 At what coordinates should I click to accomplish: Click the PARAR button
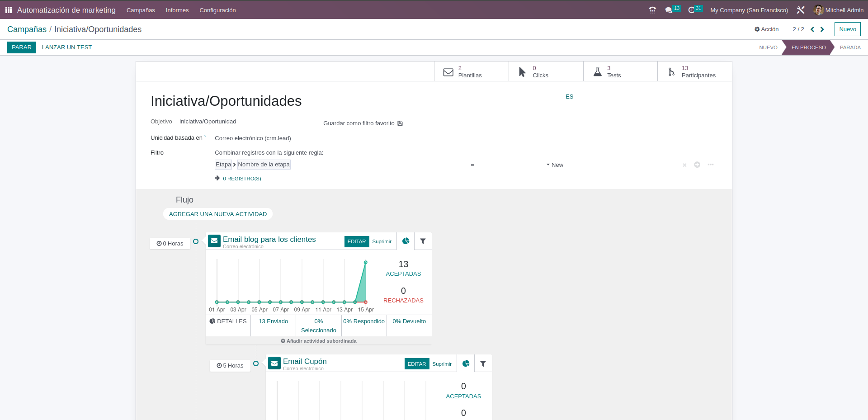tap(22, 47)
